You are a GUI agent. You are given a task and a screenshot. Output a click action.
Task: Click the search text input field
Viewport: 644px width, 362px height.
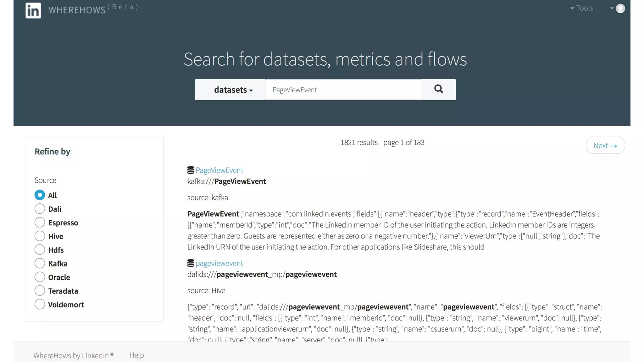[344, 90]
